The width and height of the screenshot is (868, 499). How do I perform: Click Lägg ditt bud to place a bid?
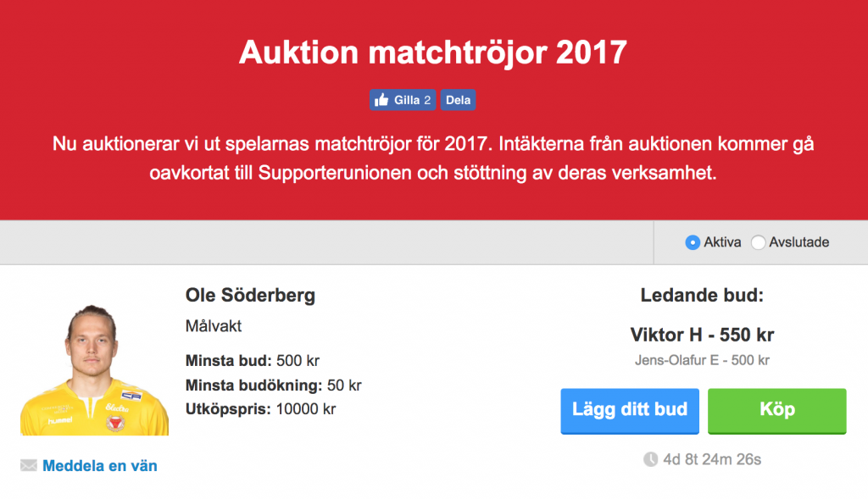pyautogui.click(x=630, y=410)
